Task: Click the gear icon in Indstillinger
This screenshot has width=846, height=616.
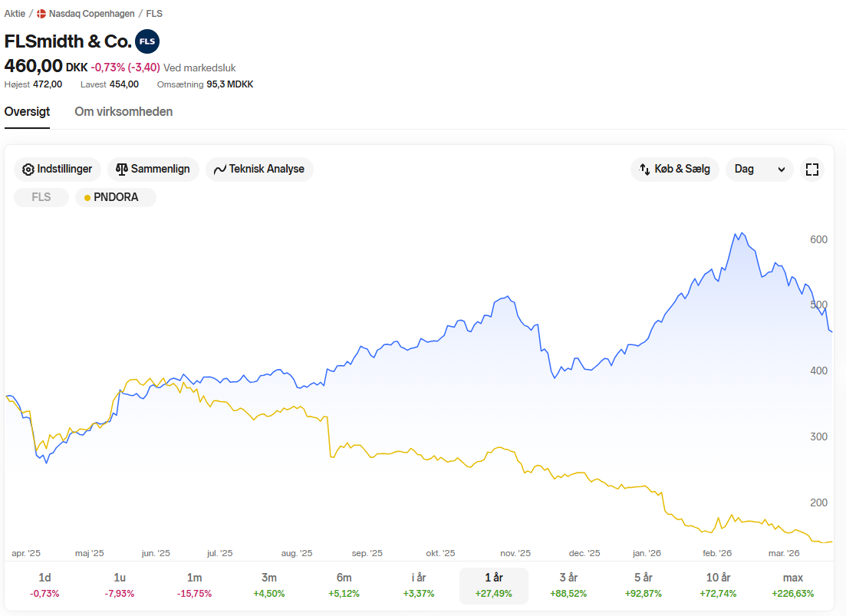Action: tap(28, 170)
